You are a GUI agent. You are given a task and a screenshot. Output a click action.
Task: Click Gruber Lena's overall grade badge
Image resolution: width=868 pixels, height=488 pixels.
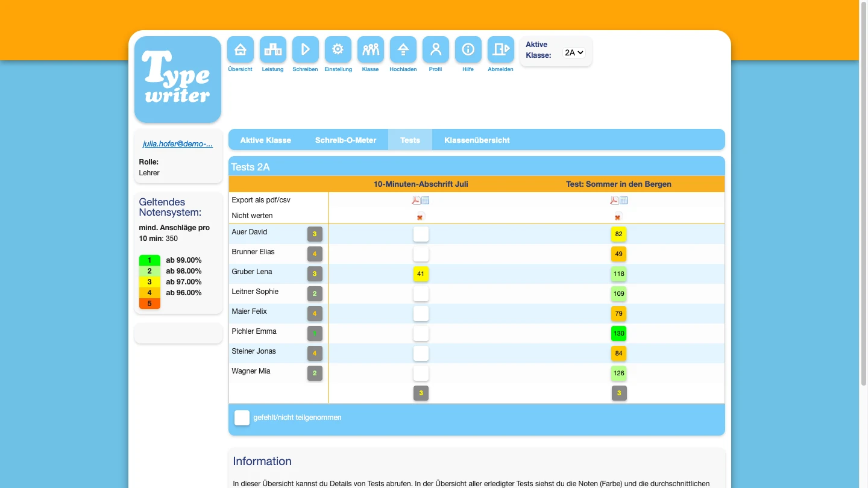click(x=315, y=274)
